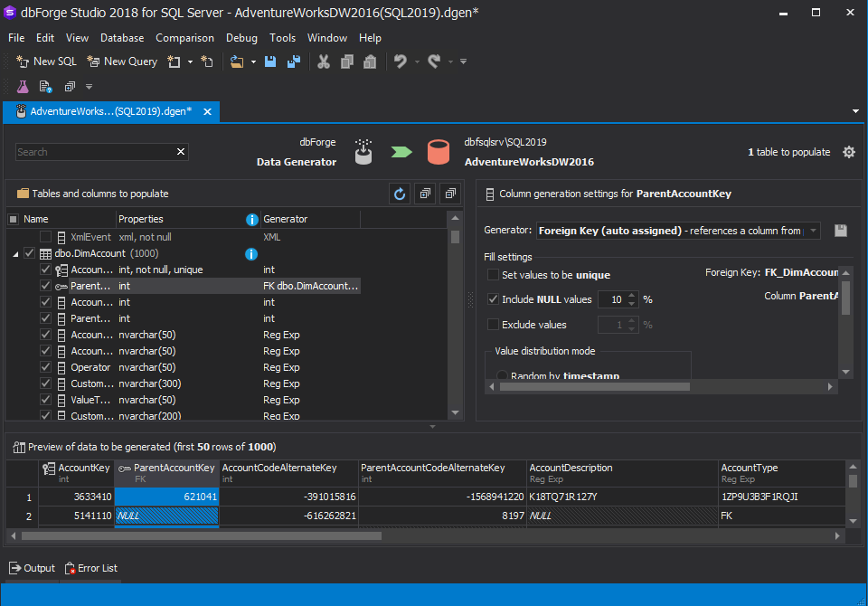Open the Output panel tab

point(33,568)
